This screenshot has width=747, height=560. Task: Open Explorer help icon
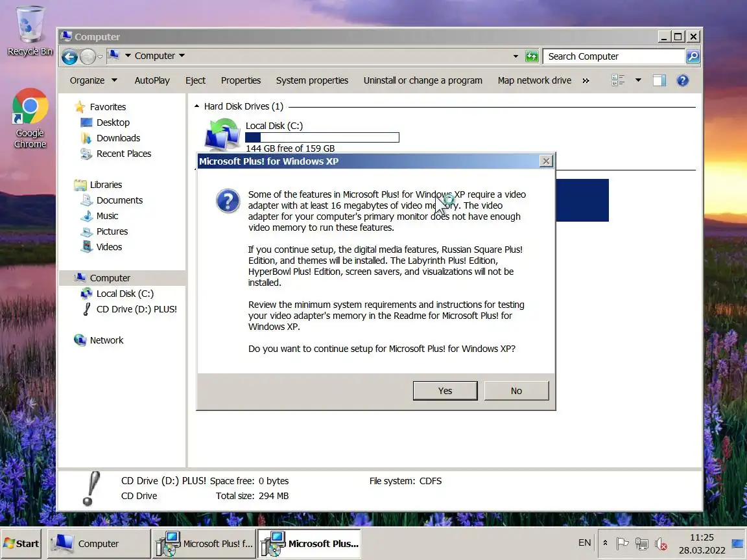[x=683, y=80]
